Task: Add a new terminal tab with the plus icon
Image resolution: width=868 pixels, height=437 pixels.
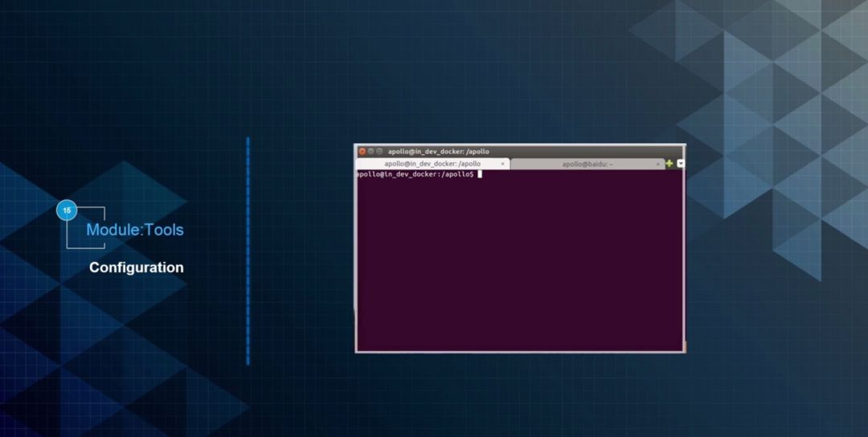Action: click(x=669, y=163)
